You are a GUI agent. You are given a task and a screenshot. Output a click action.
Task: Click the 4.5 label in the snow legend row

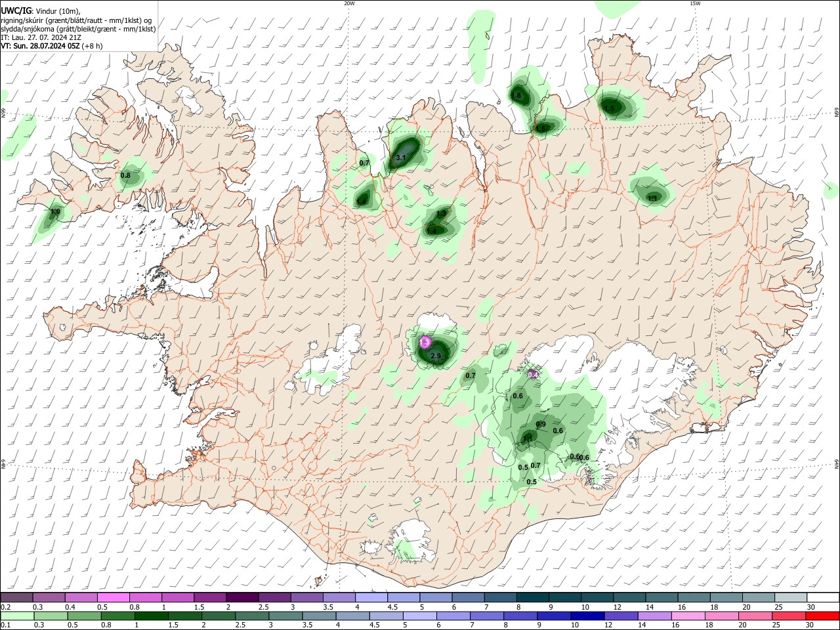392,607
